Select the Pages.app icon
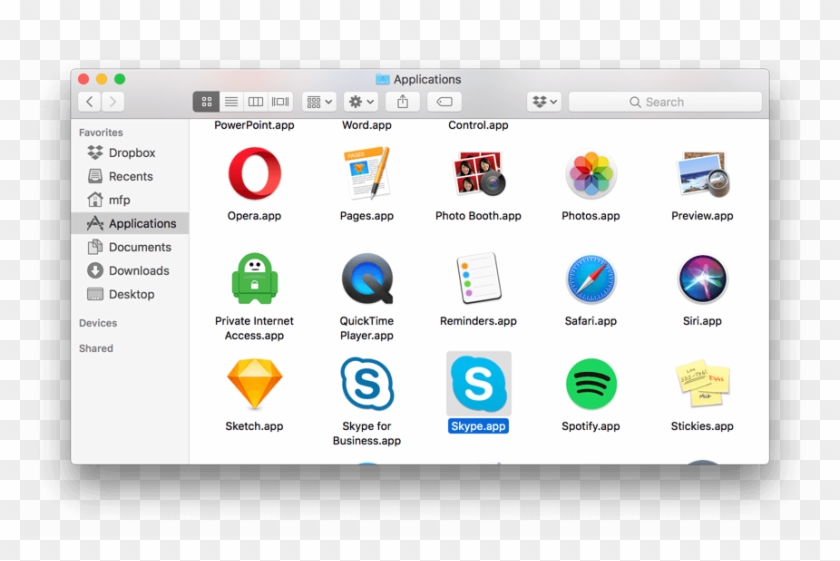 coord(367,174)
